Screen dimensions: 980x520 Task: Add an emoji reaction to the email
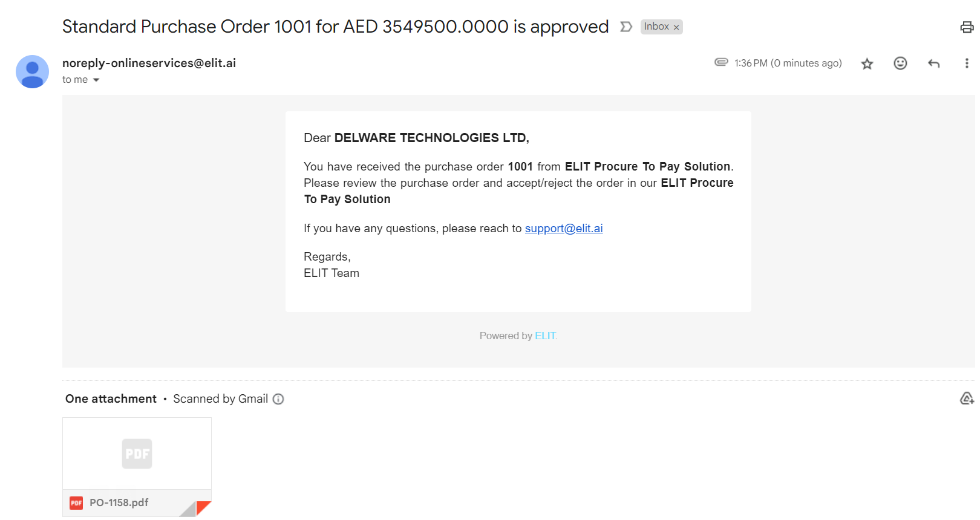900,63
